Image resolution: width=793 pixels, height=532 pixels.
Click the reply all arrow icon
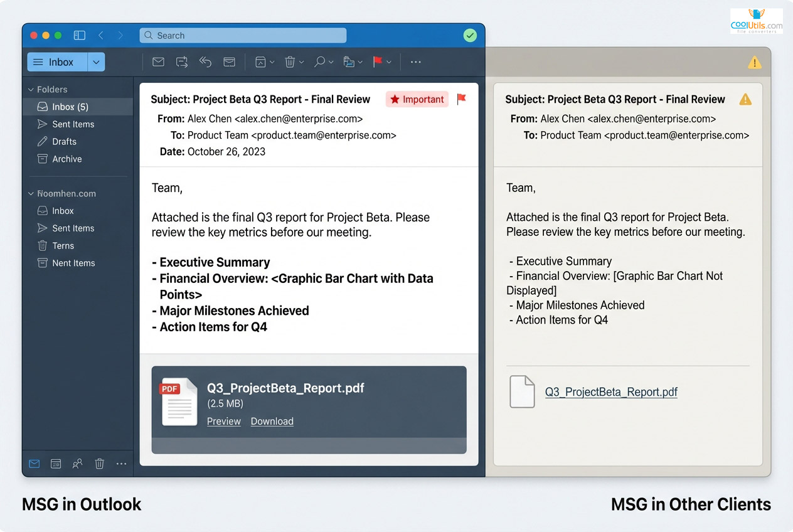click(205, 61)
